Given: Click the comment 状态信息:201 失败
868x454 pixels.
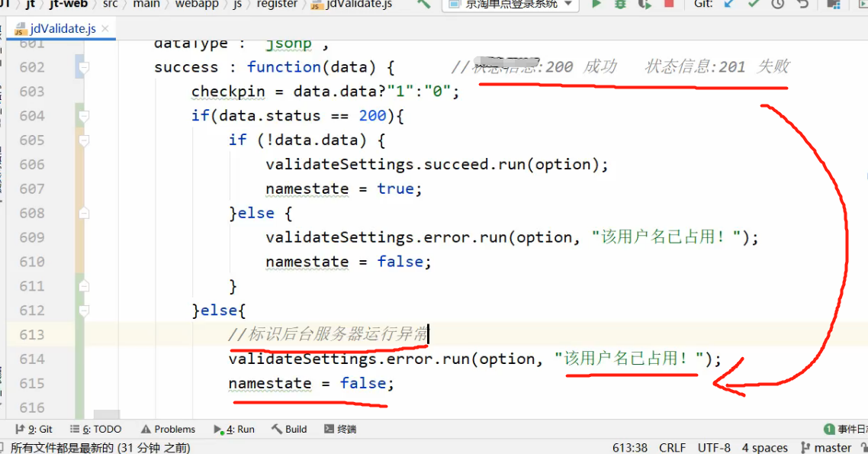Looking at the screenshot, I should pyautogui.click(x=718, y=66).
